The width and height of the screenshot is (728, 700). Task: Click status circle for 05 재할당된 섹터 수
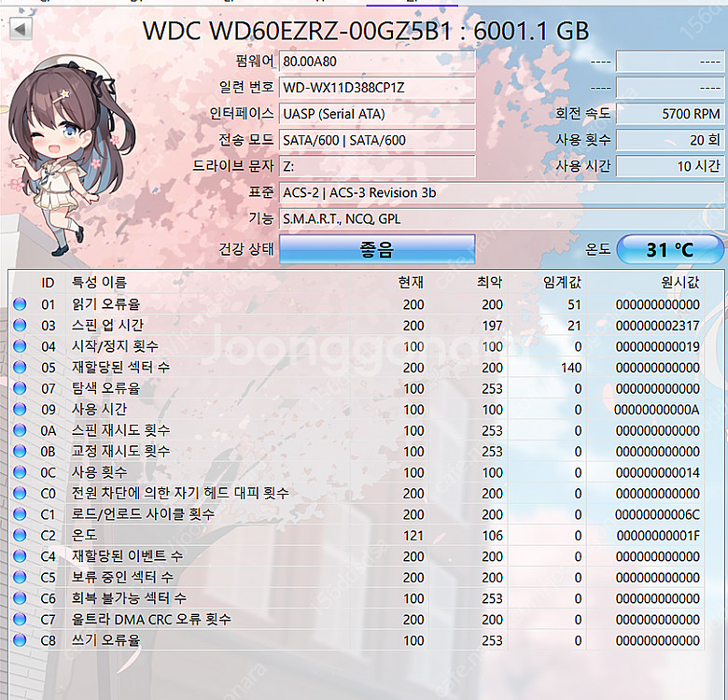[x=20, y=367]
